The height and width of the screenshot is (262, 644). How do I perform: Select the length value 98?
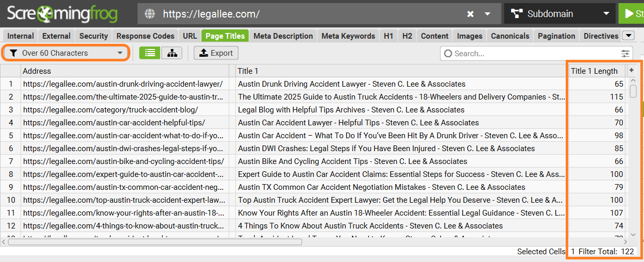click(x=619, y=135)
